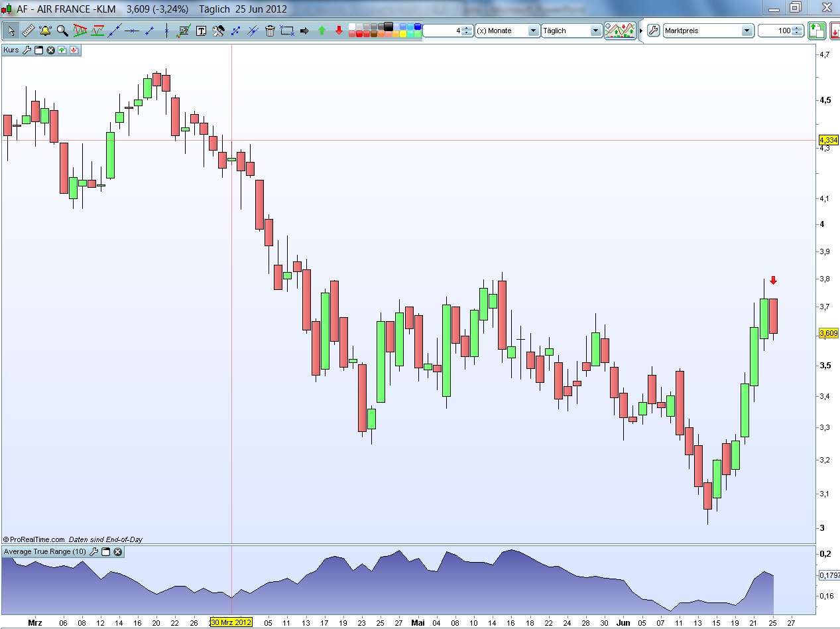Click the Mrz month label on time axis
Viewport: 840px width, 629px height.
click(36, 623)
